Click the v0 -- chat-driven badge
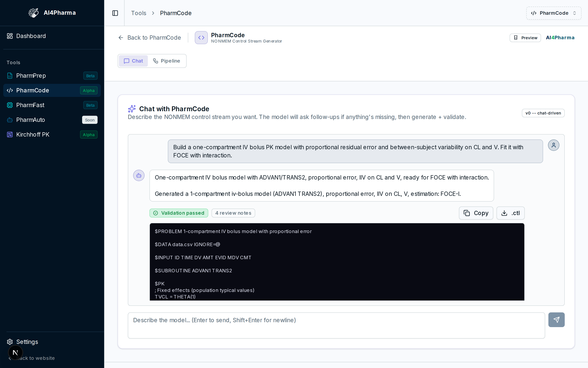This screenshot has height=368, width=588. pos(543,113)
